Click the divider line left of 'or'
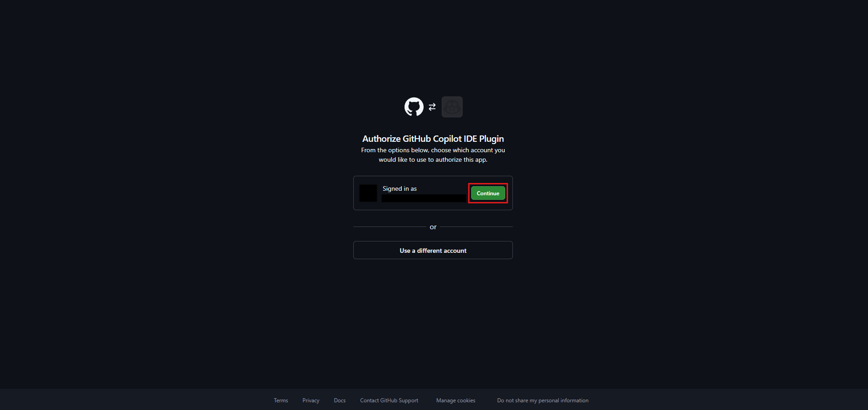The width and height of the screenshot is (868, 410). tap(389, 227)
